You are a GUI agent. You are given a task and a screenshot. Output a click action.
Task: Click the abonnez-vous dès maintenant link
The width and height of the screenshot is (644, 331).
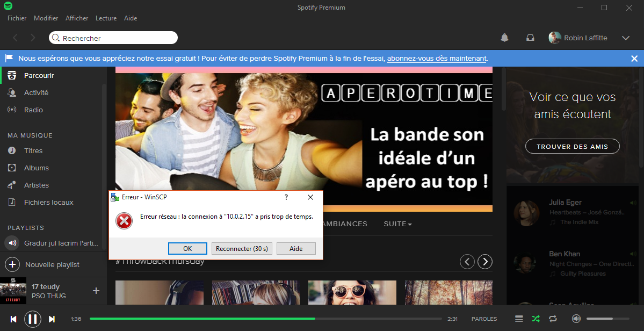click(437, 59)
